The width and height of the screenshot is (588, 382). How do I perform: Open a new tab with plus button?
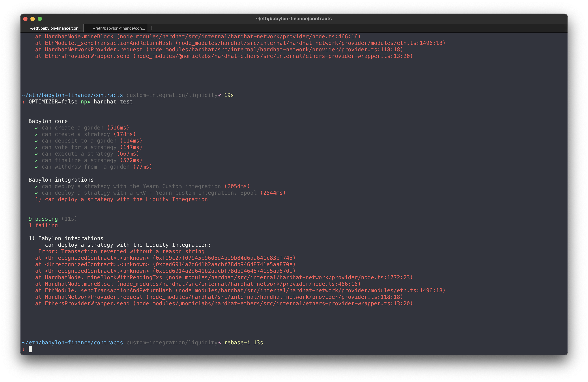click(x=152, y=28)
